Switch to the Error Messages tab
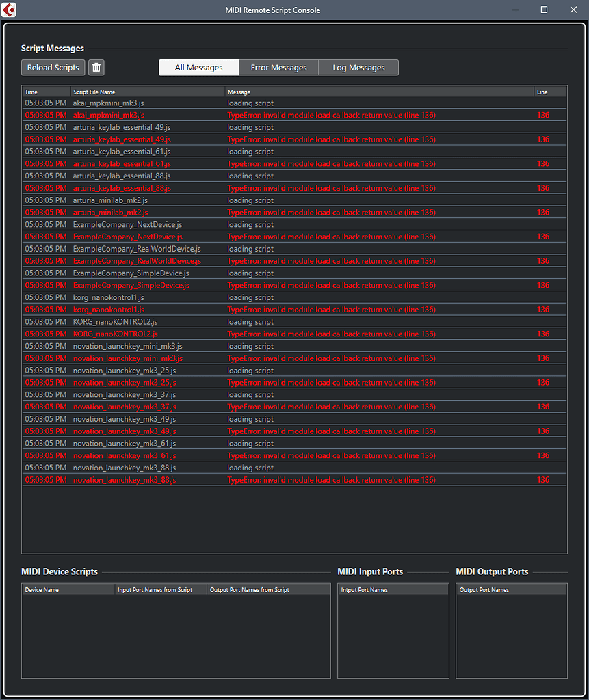The image size is (589, 700). (x=278, y=67)
